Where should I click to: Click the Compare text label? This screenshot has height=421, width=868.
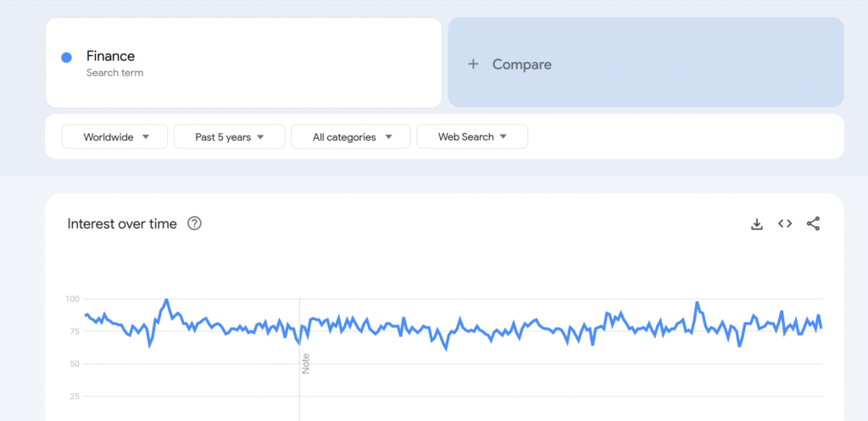(521, 64)
